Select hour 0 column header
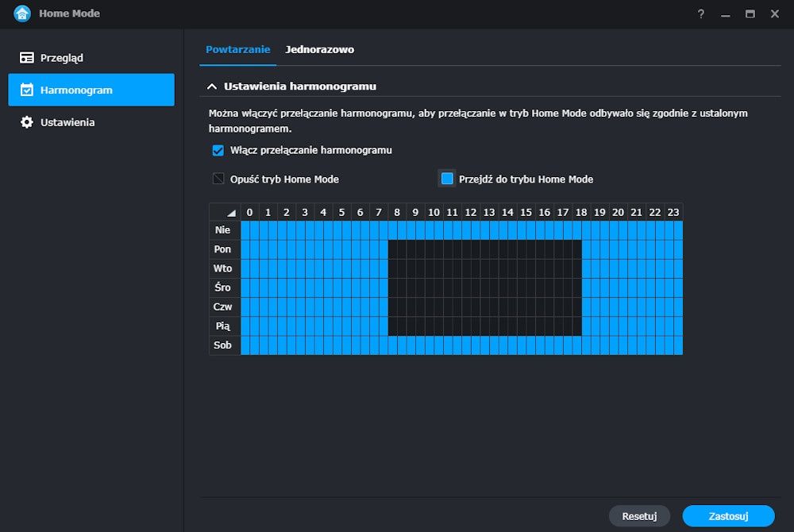Screen dimensions: 794x532 [x=249, y=212]
